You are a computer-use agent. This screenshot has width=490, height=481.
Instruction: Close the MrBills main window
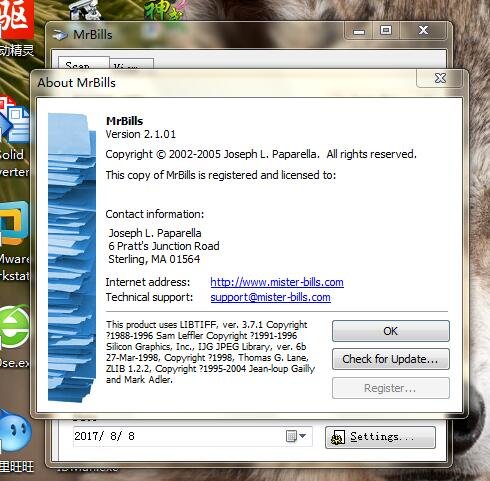423,31
